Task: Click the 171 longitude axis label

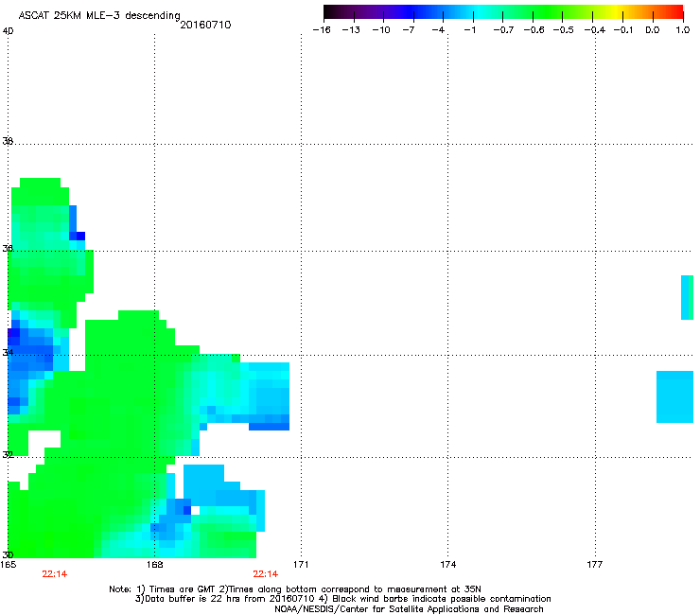Action: pos(301,565)
